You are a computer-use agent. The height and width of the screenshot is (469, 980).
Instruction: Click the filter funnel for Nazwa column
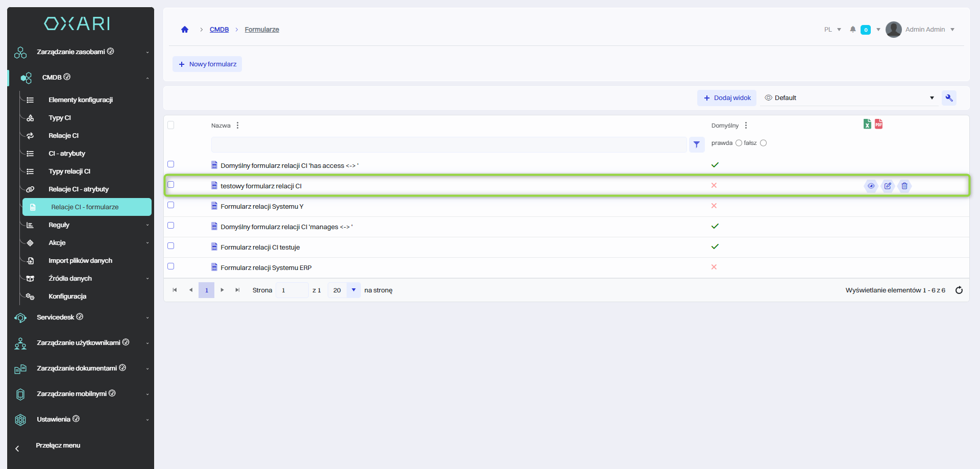[697, 144]
